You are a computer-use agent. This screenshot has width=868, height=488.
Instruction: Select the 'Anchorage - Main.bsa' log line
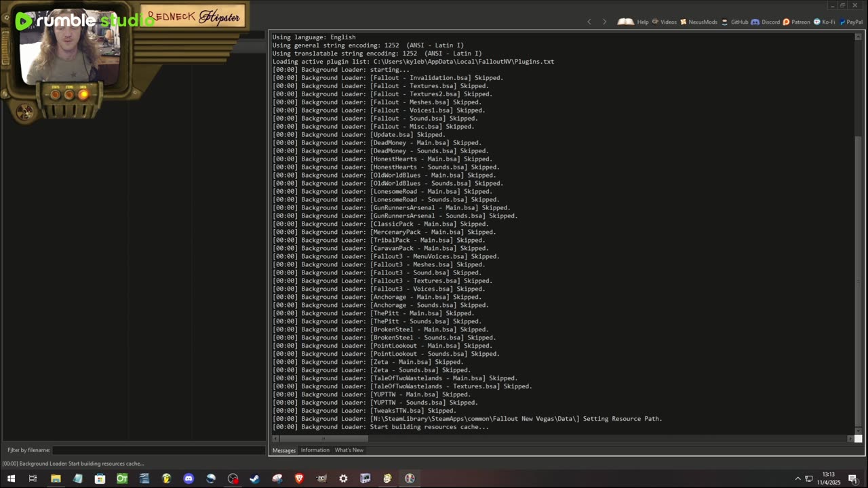pos(377,298)
